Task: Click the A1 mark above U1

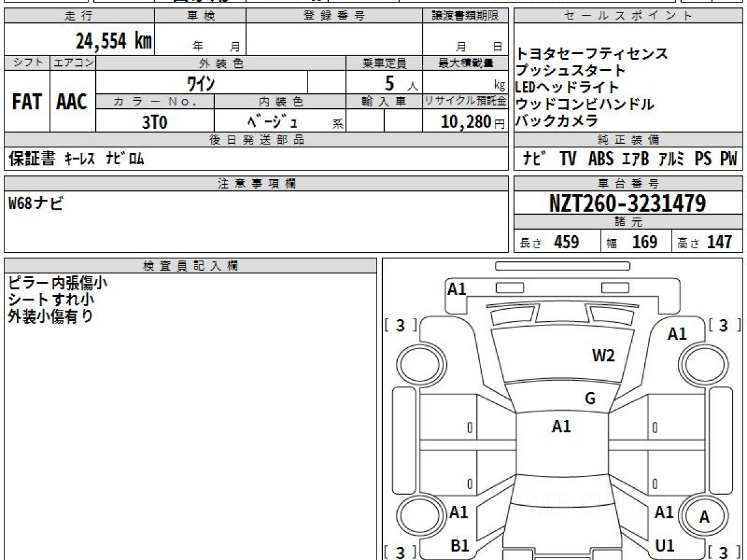Action: [x=664, y=512]
